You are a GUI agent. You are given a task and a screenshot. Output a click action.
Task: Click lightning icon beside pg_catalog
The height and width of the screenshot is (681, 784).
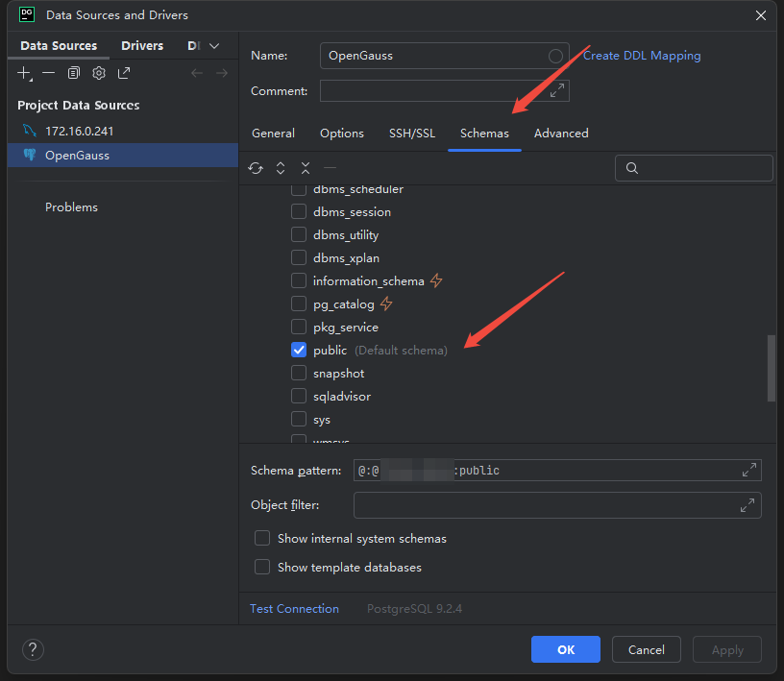(x=386, y=304)
